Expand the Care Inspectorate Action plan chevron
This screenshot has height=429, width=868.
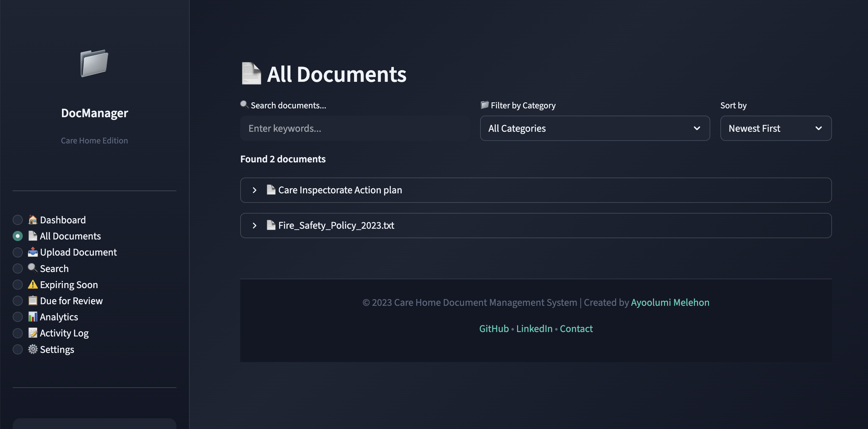tap(254, 190)
